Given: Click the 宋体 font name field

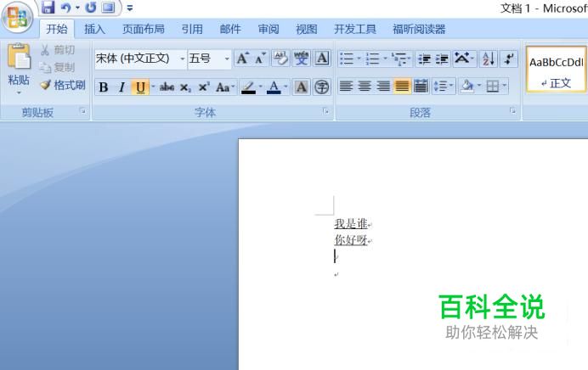Looking at the screenshot, I should tap(137, 59).
